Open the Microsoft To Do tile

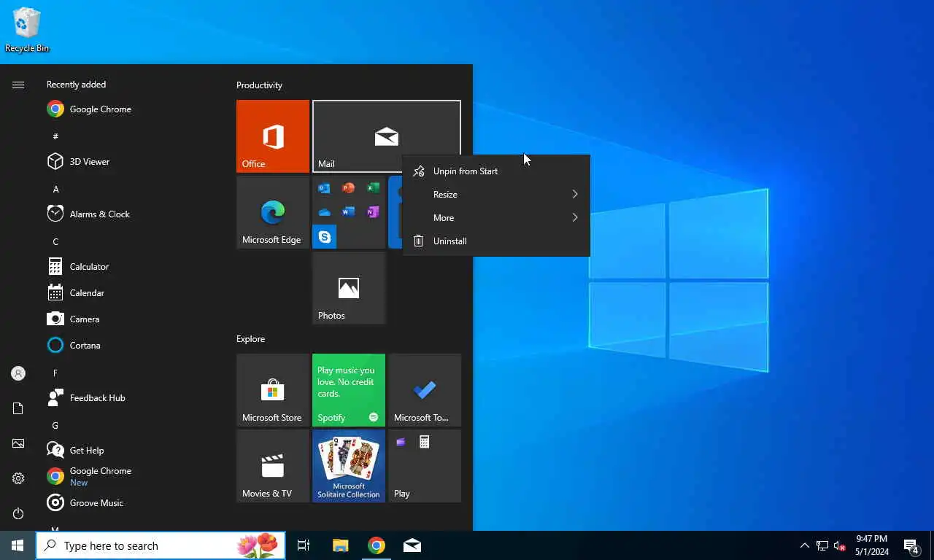pyautogui.click(x=425, y=390)
